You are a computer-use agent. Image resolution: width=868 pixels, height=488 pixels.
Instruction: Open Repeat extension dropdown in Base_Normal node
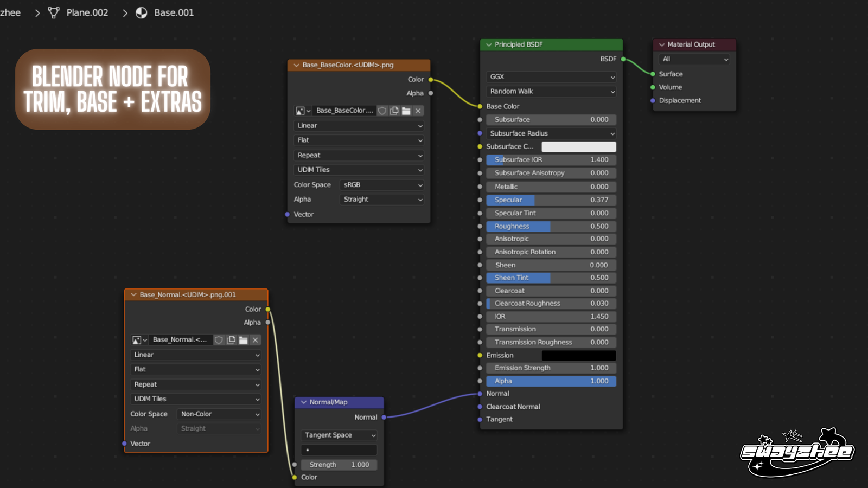[x=196, y=384]
